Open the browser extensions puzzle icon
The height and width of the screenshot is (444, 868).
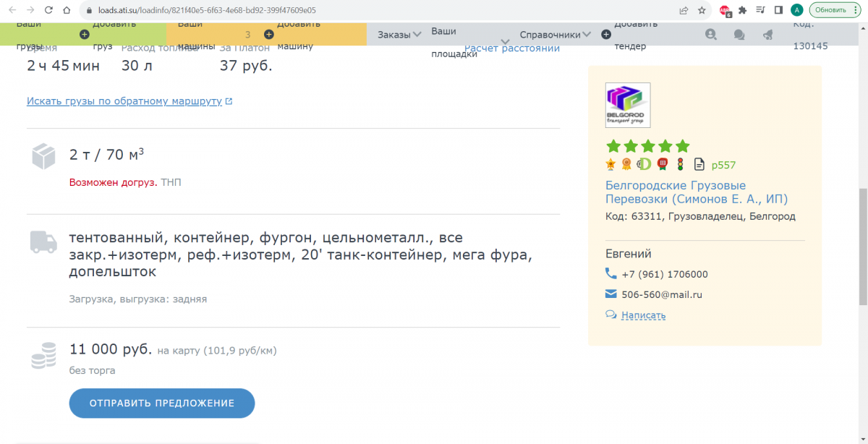(742, 10)
